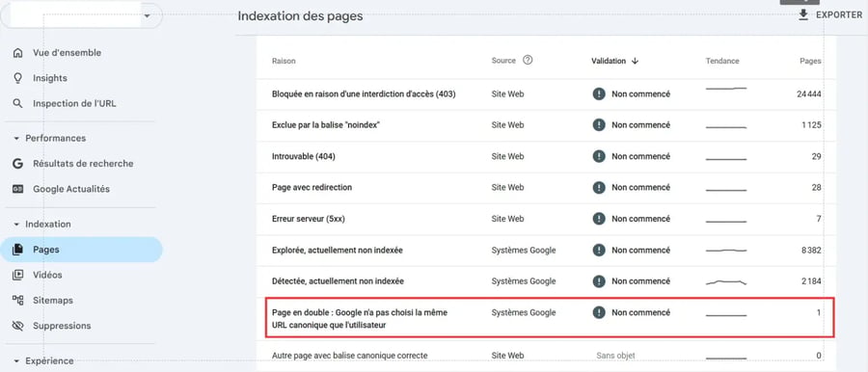Open Page en double canonical URL row
Screen dimensions: 868x372
click(x=550, y=317)
